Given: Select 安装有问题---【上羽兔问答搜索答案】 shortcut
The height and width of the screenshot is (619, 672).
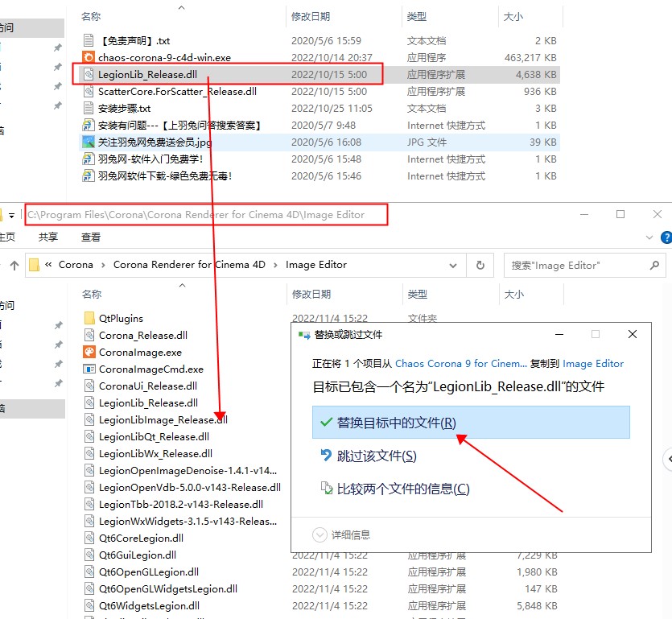Looking at the screenshot, I should pos(179,126).
